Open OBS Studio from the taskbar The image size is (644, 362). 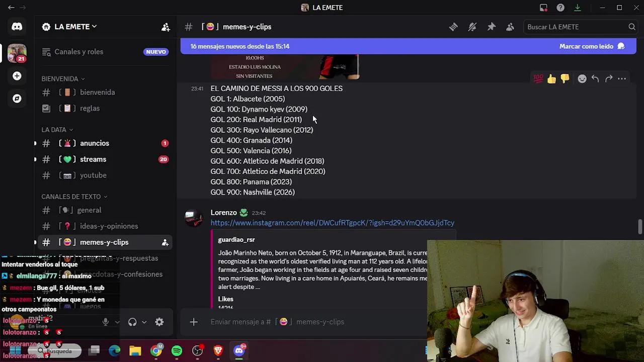coord(197,351)
